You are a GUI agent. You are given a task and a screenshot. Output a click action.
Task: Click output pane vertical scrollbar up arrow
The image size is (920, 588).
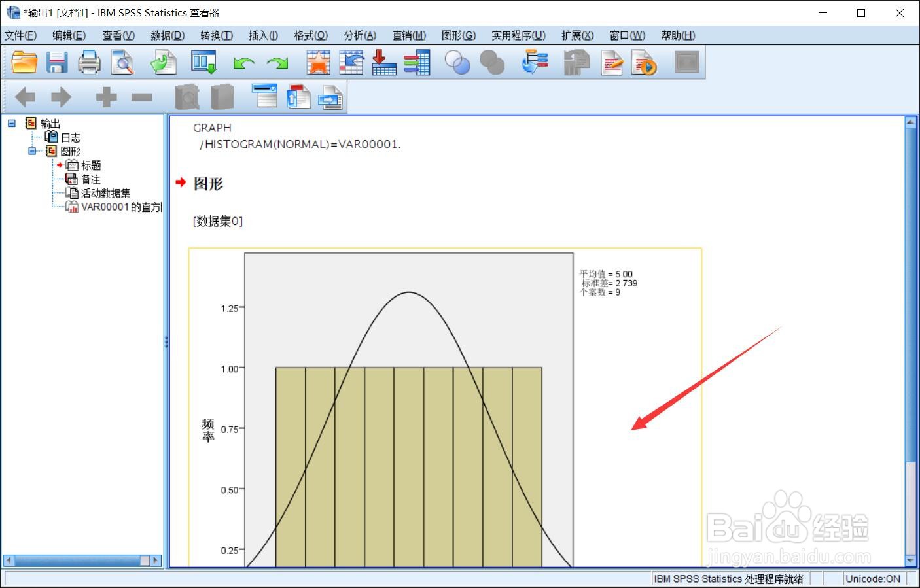910,122
